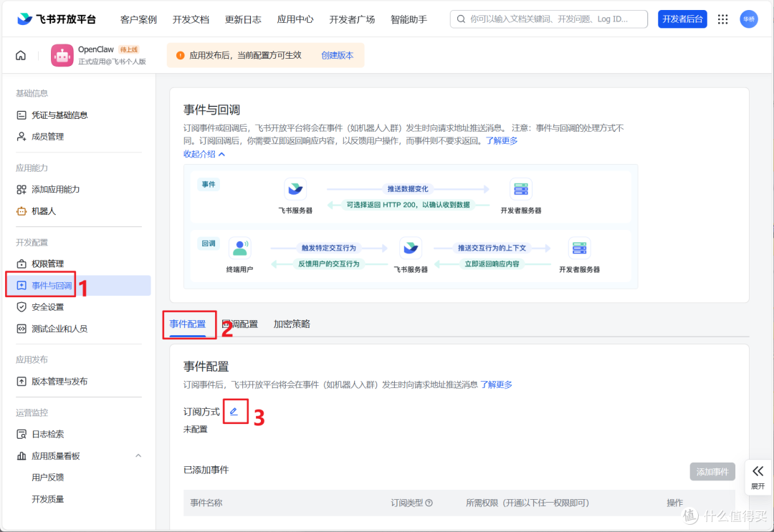Viewport: 774px width, 532px height.
Task: Open 开发者广场 in top navigation
Action: click(352, 19)
